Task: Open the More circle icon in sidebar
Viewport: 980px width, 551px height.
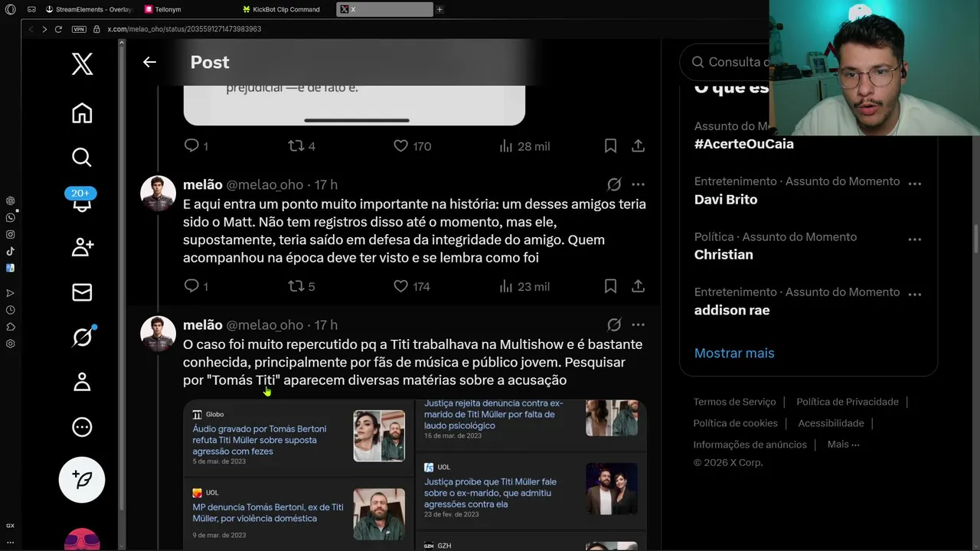Action: [82, 427]
